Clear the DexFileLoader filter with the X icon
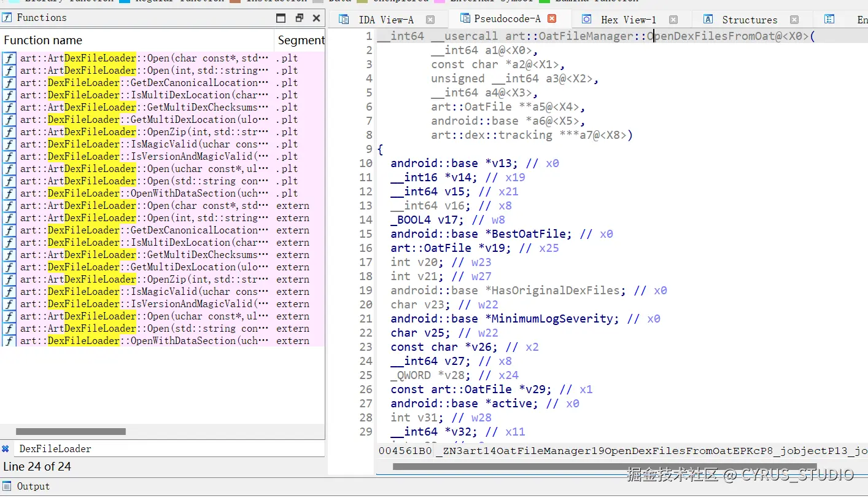The height and width of the screenshot is (497, 868). point(6,448)
